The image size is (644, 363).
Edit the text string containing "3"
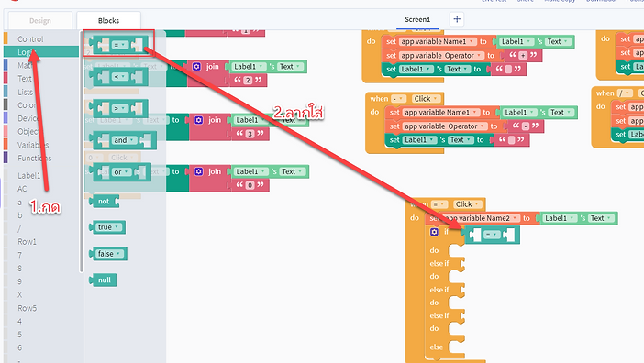pos(250,134)
